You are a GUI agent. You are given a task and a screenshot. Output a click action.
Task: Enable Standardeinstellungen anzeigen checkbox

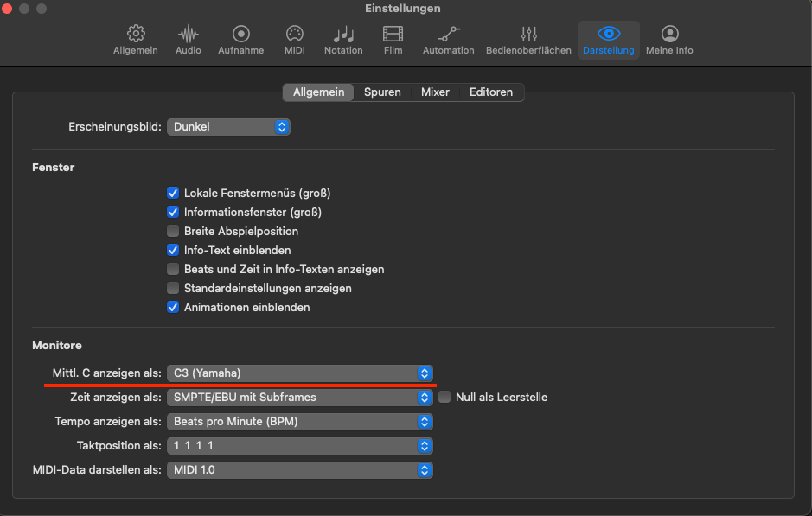[x=173, y=289]
